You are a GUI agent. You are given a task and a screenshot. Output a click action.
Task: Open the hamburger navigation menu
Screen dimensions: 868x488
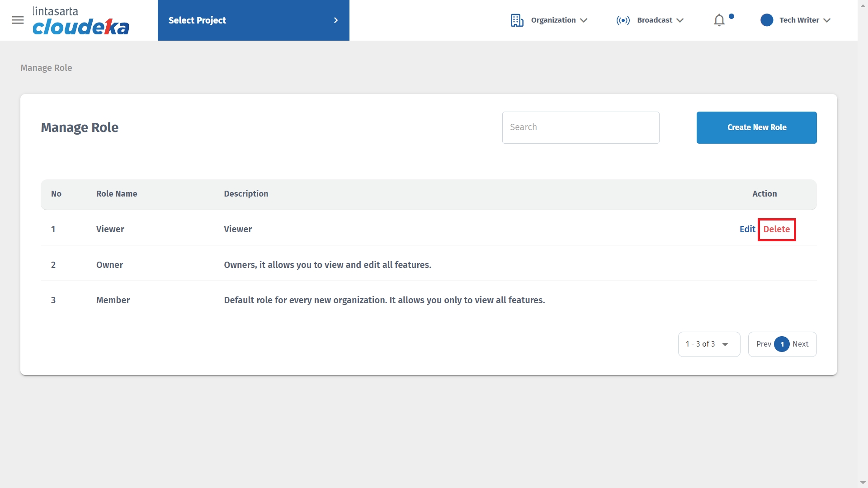(x=18, y=20)
